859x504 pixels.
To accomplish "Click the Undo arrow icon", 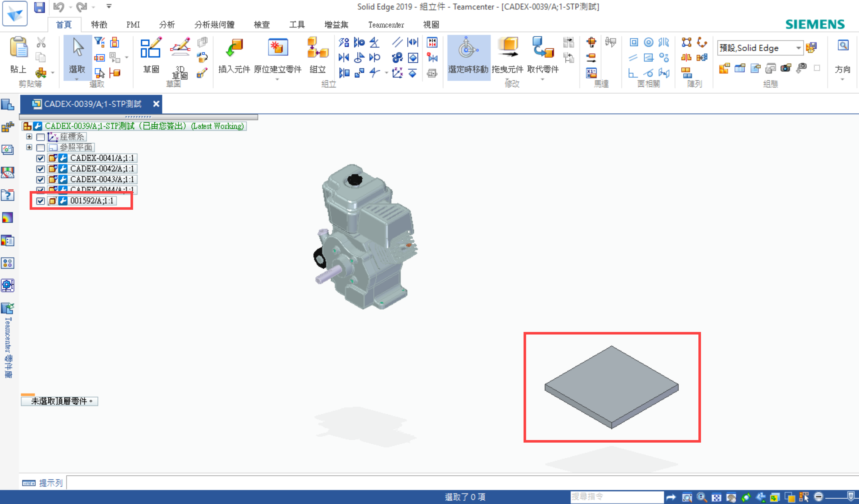I will click(59, 7).
